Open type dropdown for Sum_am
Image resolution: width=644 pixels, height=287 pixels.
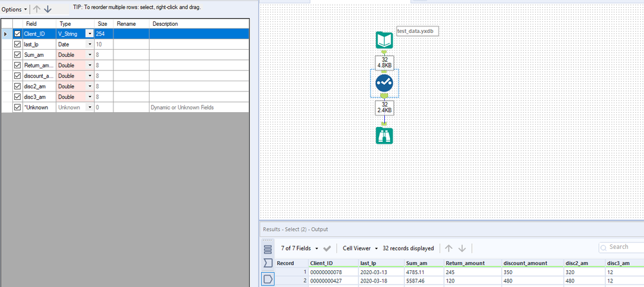89,55
